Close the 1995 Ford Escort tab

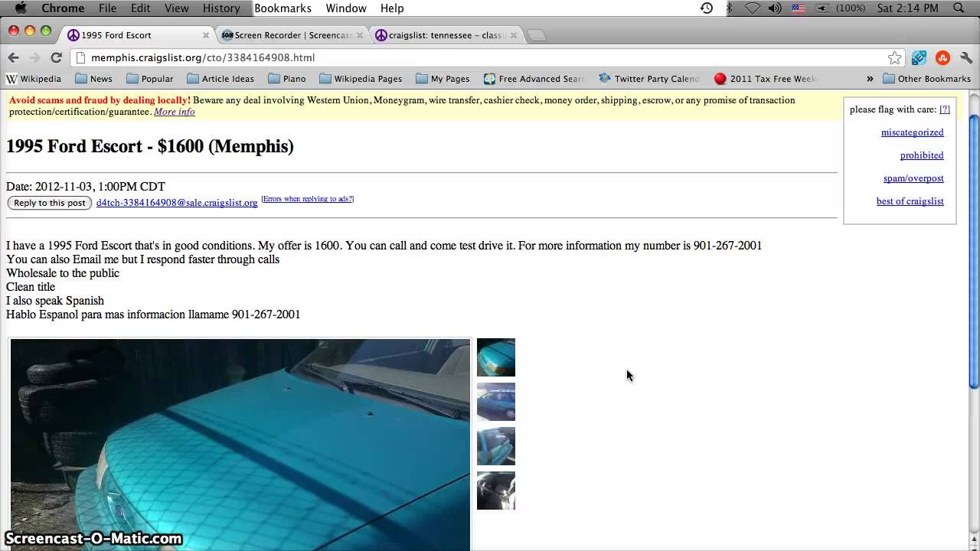206,35
